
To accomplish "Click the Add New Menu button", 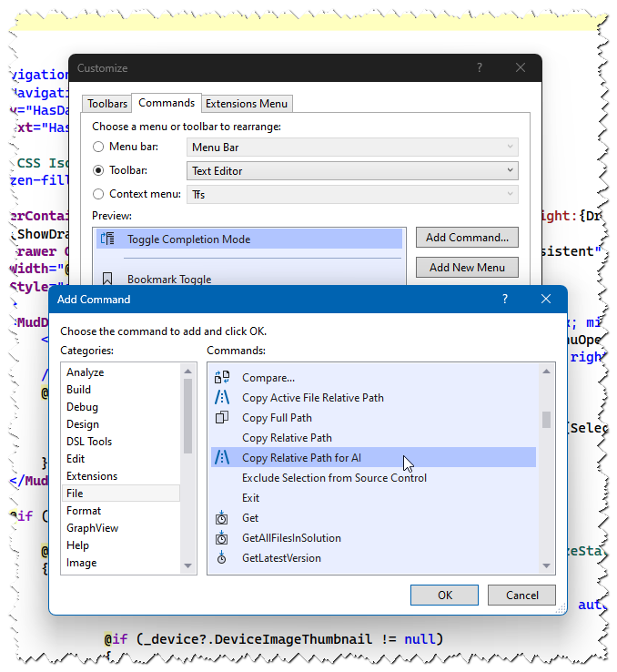I will coord(466,268).
